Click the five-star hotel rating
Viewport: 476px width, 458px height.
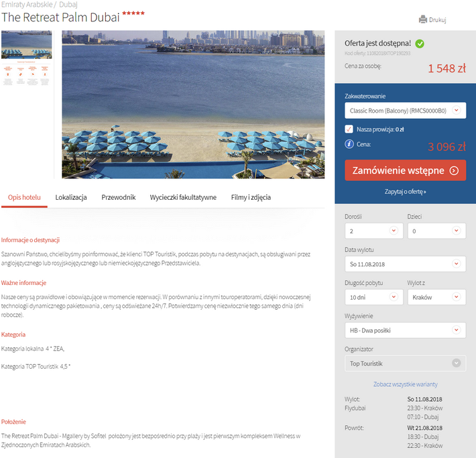tap(133, 13)
